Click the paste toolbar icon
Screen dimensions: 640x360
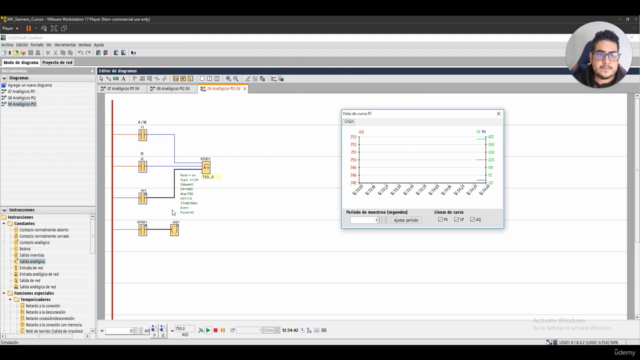coord(70,53)
